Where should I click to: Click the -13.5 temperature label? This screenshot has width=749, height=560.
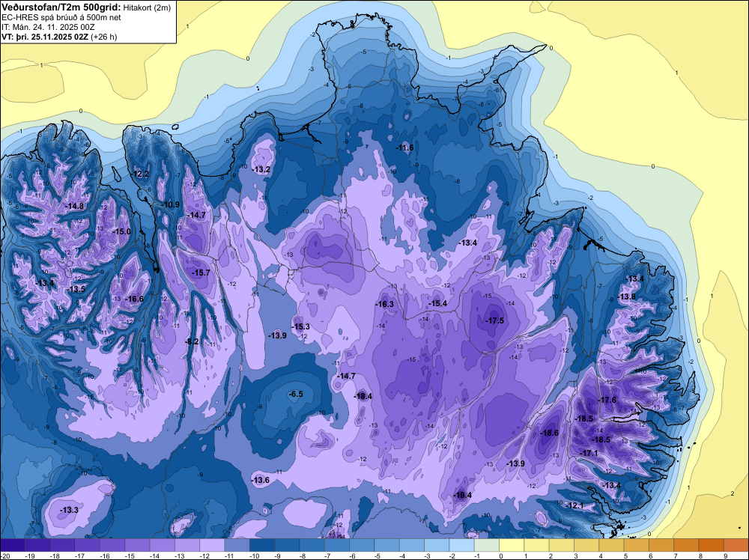(76, 289)
